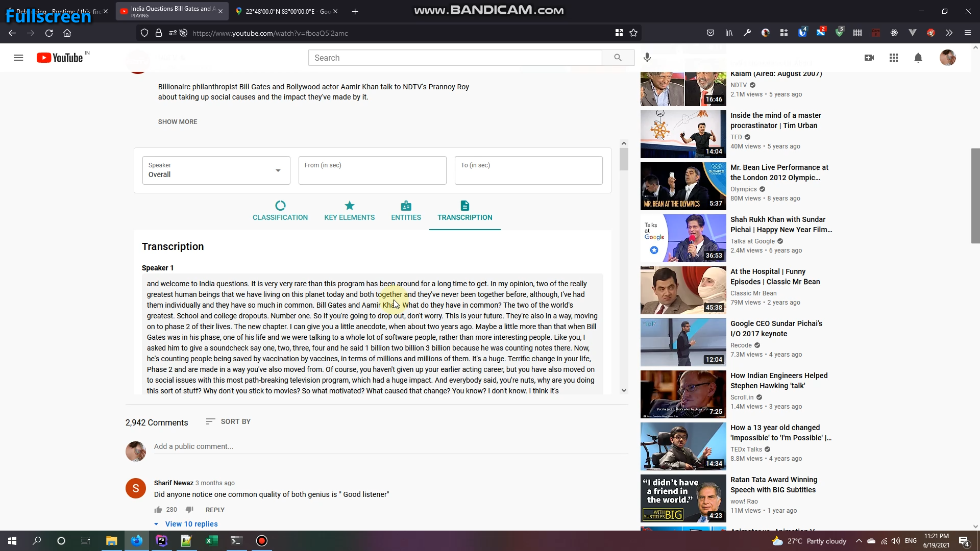Bookmark this page with the star icon
Viewport: 980px width, 551px height.
pos(633,33)
